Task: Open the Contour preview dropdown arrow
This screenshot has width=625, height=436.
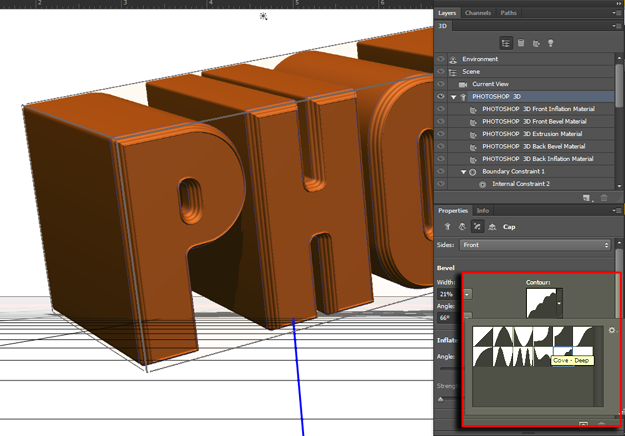Action: 560,303
